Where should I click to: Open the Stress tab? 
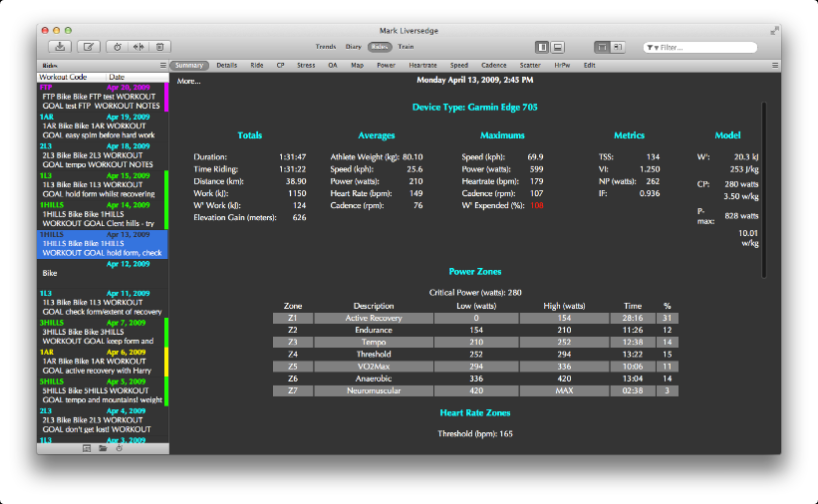click(x=306, y=66)
